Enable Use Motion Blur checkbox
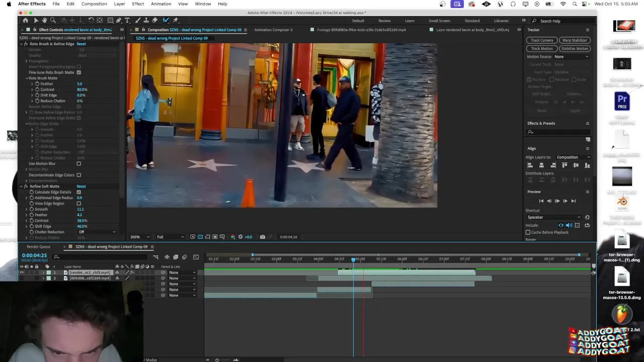 coord(78,163)
